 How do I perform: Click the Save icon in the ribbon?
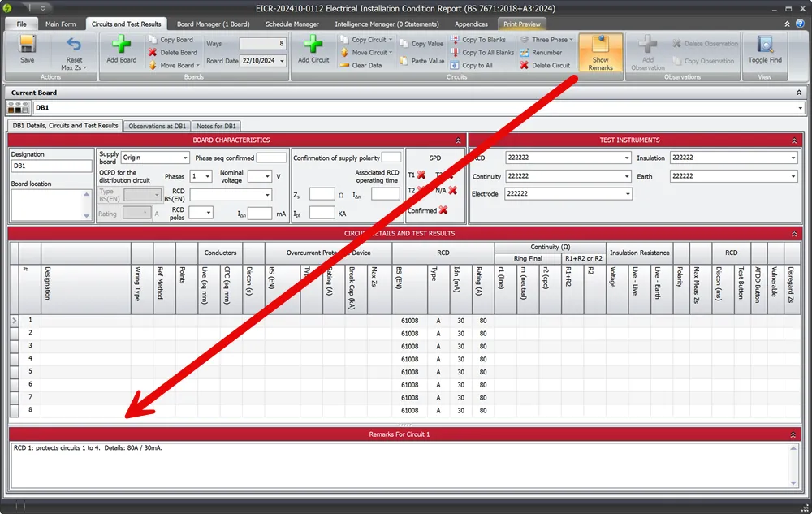pyautogui.click(x=27, y=45)
